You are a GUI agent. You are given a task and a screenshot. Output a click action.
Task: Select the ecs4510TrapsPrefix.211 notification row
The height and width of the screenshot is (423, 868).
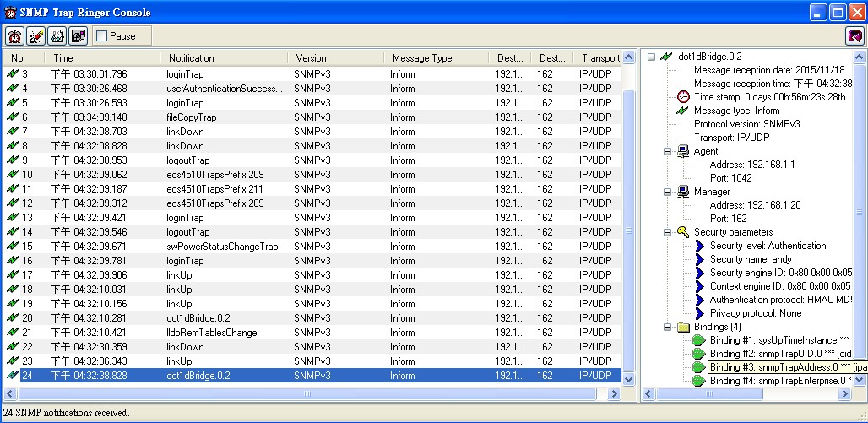click(312, 189)
